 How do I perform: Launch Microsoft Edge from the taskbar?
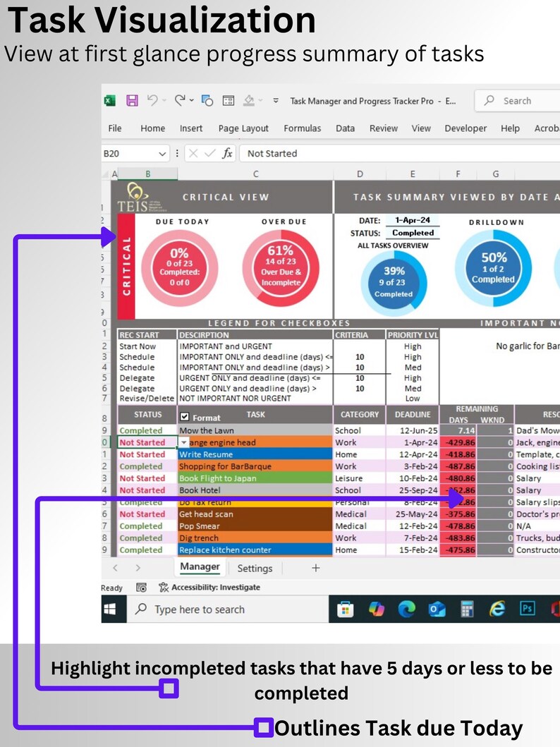[407, 609]
